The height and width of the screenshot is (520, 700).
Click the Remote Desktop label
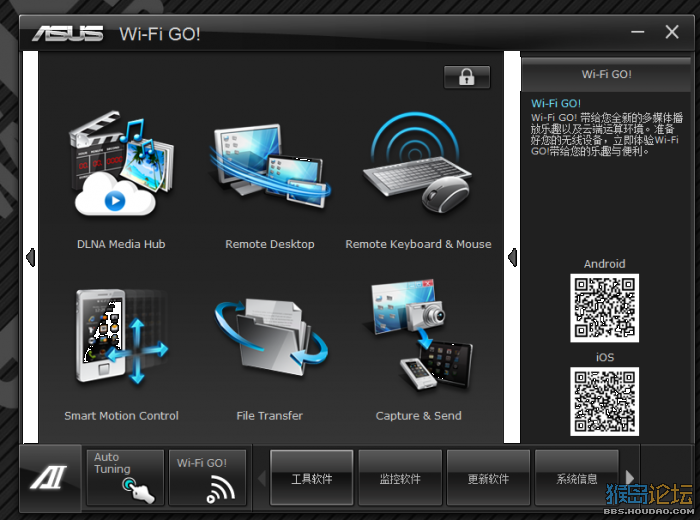pos(270,244)
